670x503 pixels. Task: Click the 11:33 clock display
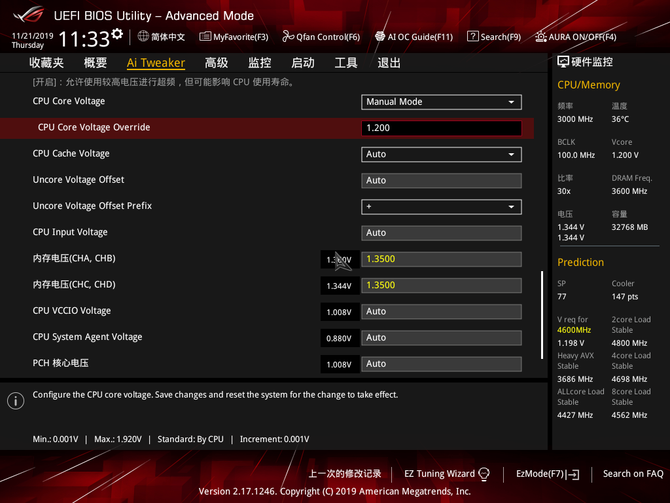84,39
